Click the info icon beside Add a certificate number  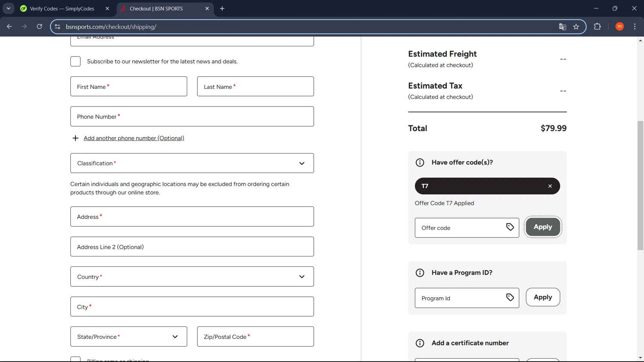coord(419,343)
